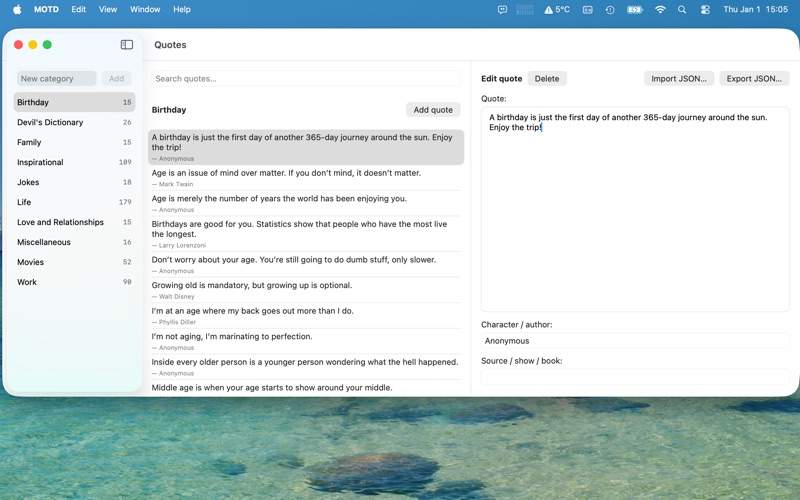The image size is (800, 500).
Task: Open the keyboard input menu bar icon
Action: point(587,9)
